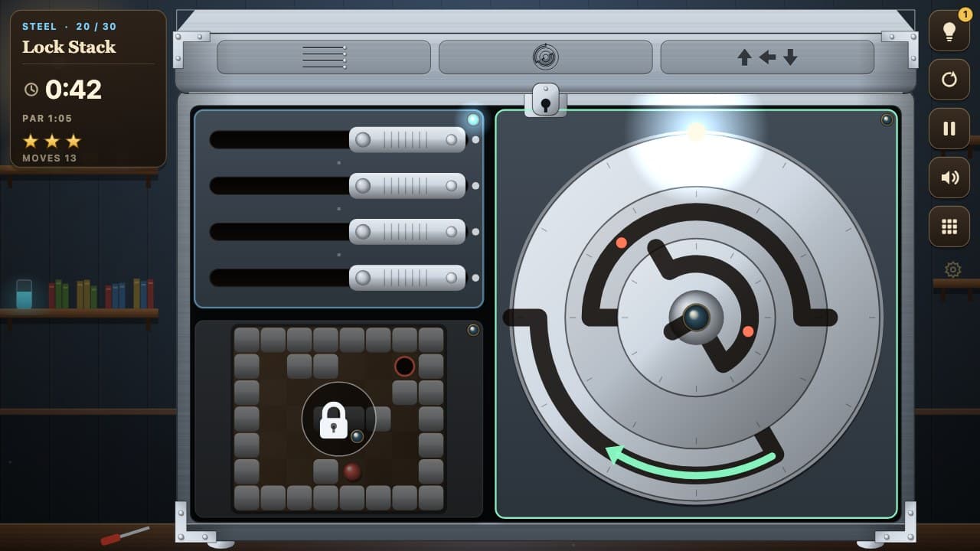Click the maze panel status indicator

click(x=473, y=330)
